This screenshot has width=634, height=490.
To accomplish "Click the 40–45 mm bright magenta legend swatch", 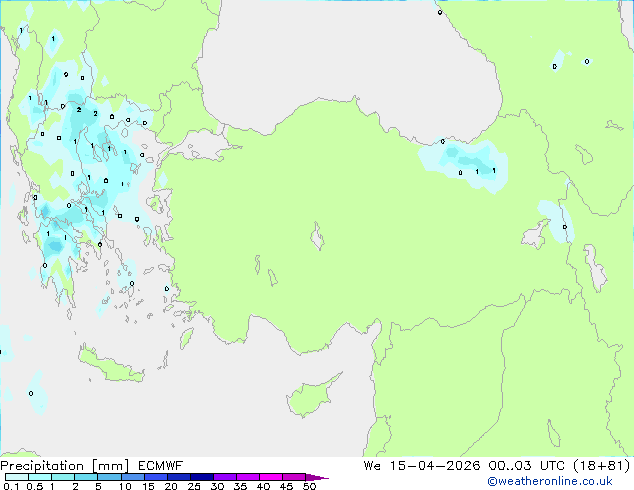I will [271, 477].
